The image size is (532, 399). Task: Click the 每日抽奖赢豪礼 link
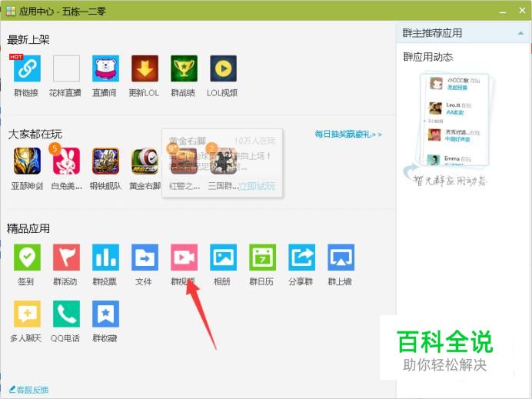(348, 134)
